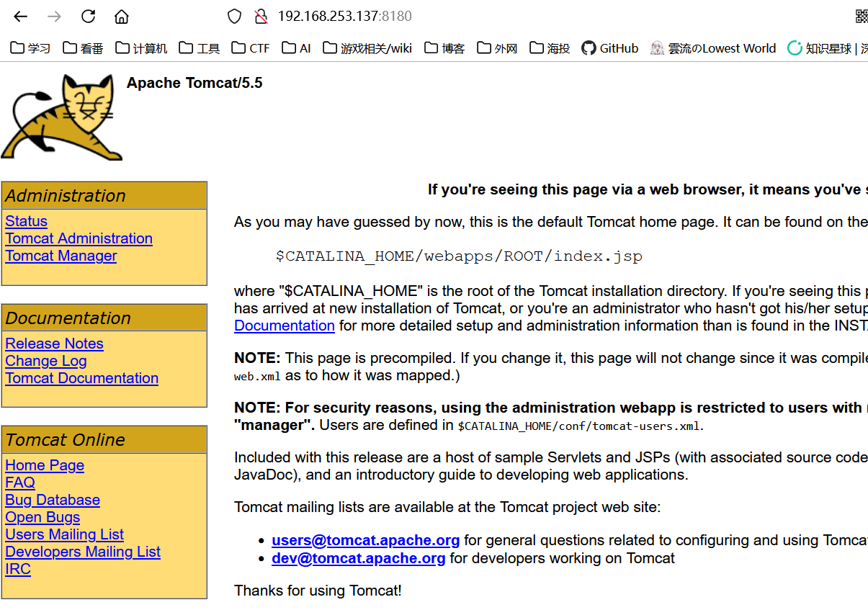Click the $CATALINA_HOME/conf/tomcat-users.xml path text

[578, 426]
